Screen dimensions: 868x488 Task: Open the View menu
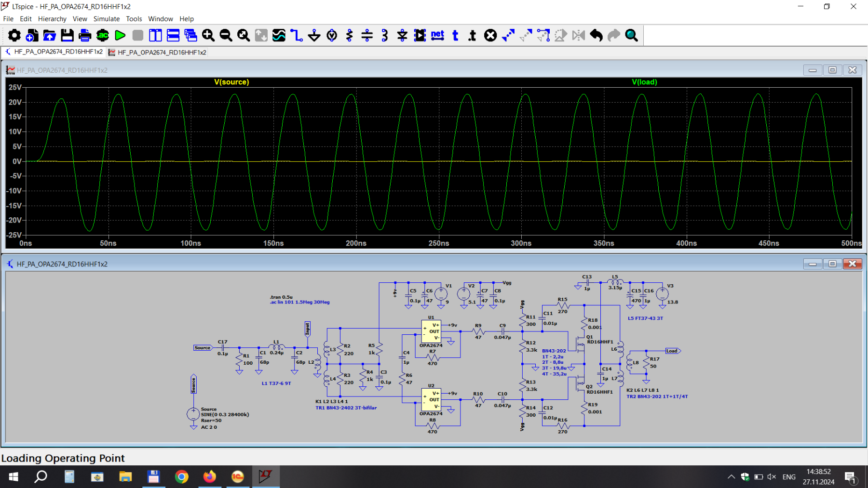(80, 19)
